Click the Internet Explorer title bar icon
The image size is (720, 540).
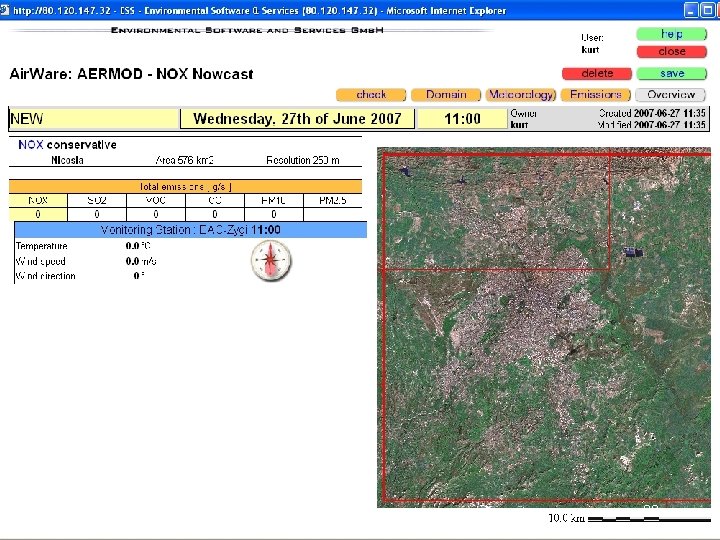point(7,10)
